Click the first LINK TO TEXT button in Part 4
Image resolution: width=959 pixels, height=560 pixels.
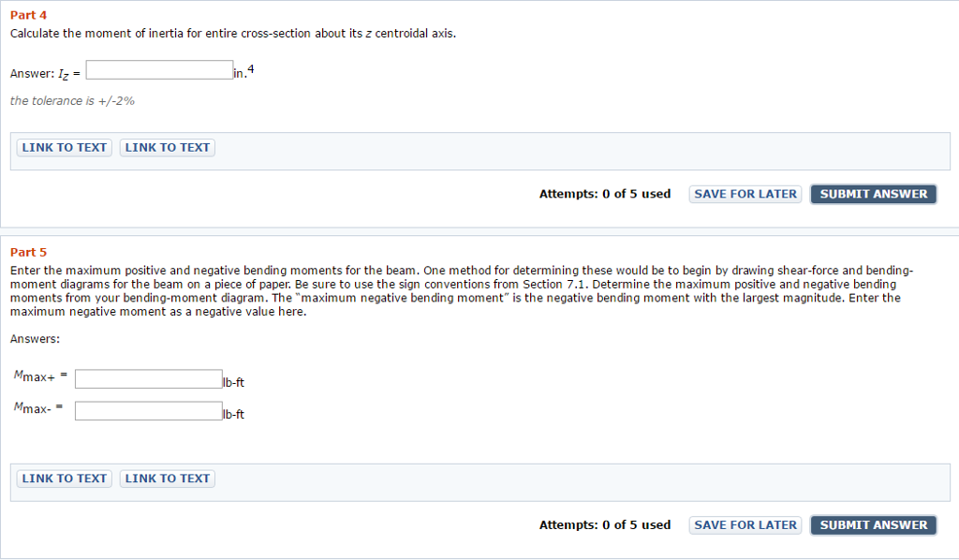point(64,147)
